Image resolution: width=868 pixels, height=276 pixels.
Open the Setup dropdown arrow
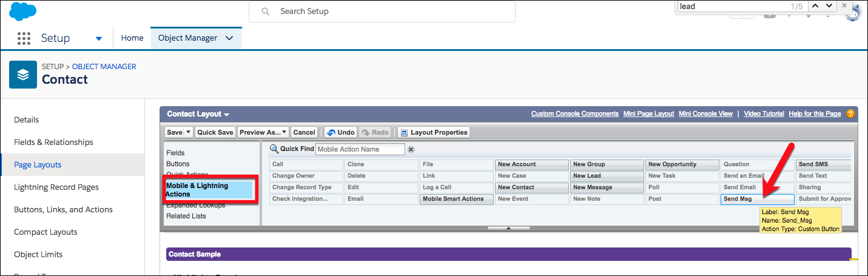tap(99, 38)
